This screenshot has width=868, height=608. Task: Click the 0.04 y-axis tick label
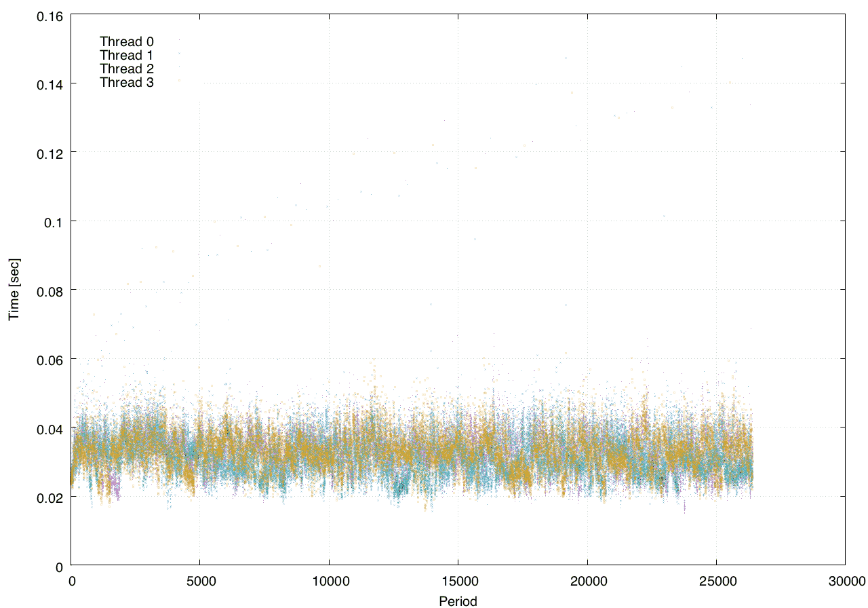coord(50,428)
